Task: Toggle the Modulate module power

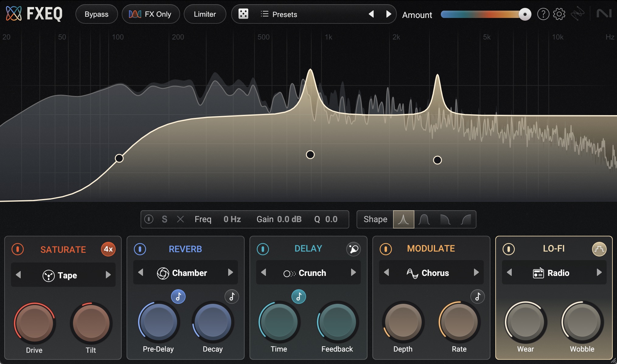Action: coord(385,249)
